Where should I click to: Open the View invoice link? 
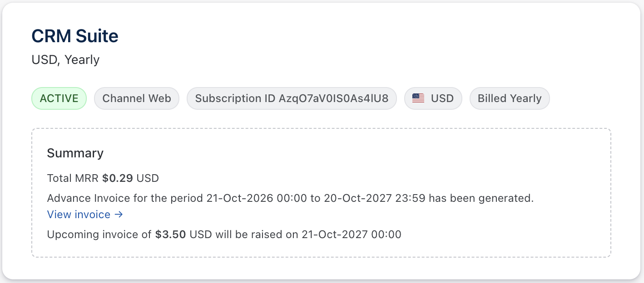[79, 215]
